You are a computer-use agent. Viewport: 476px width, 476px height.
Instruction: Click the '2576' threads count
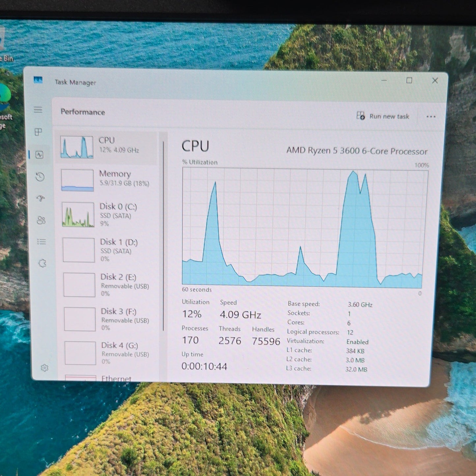pyautogui.click(x=230, y=341)
